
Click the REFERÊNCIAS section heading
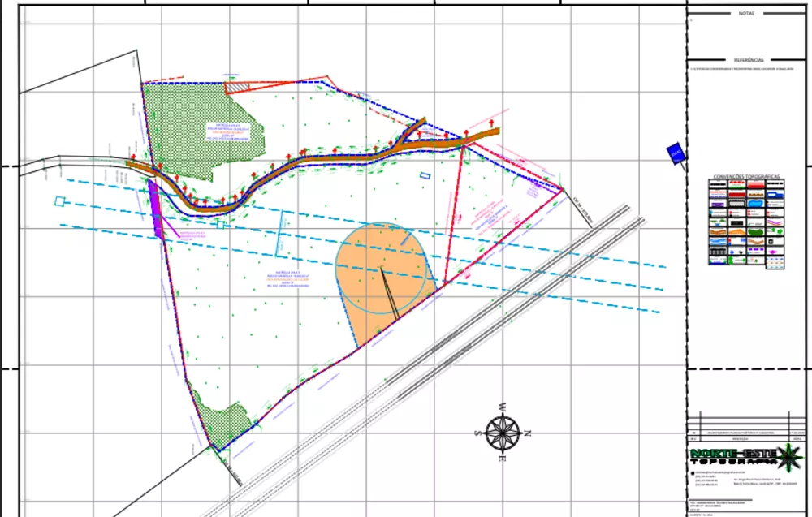(x=749, y=60)
